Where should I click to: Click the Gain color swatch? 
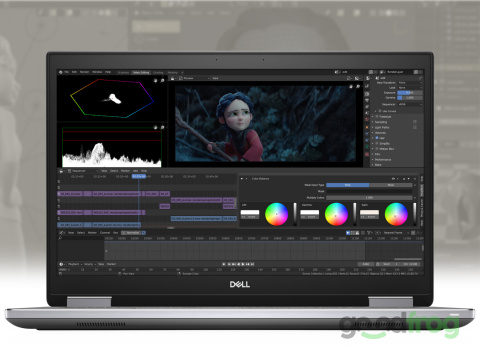[x=369, y=212]
